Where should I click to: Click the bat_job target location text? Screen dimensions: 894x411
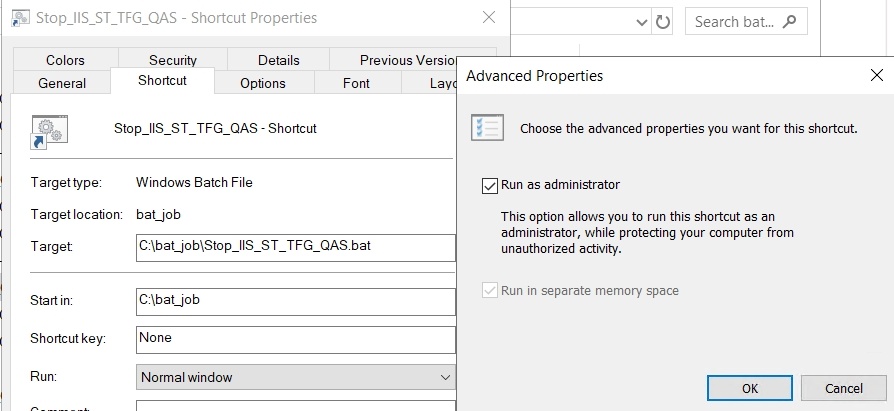159,215
